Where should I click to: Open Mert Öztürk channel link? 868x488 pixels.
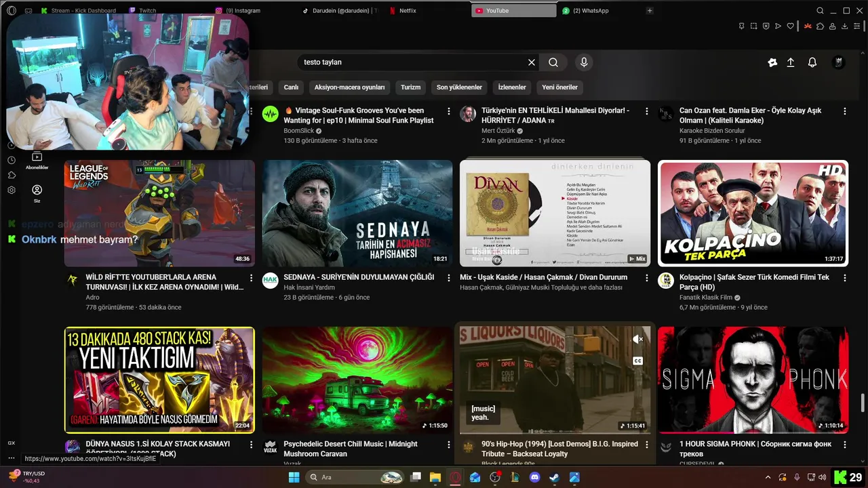[498, 131]
